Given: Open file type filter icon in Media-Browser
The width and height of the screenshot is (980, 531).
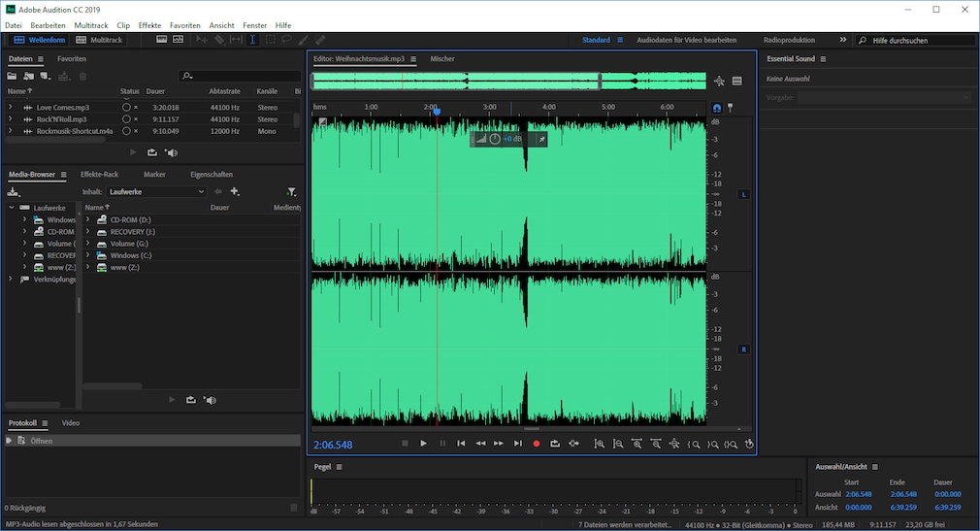Looking at the screenshot, I should 291,192.
